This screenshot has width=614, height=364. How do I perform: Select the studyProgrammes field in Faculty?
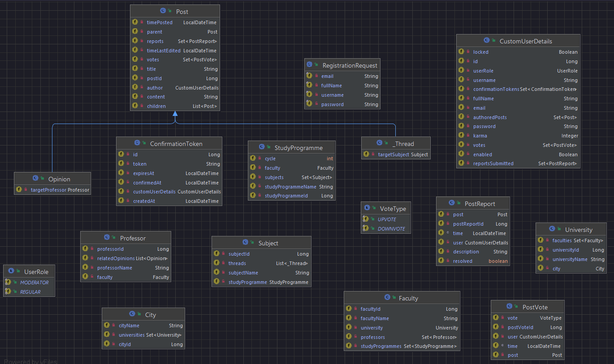381,346
